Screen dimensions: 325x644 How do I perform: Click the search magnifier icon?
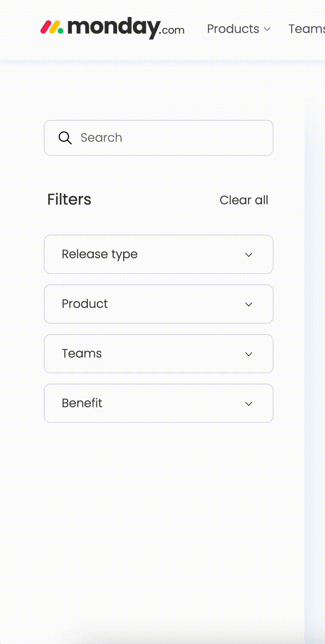coord(65,138)
